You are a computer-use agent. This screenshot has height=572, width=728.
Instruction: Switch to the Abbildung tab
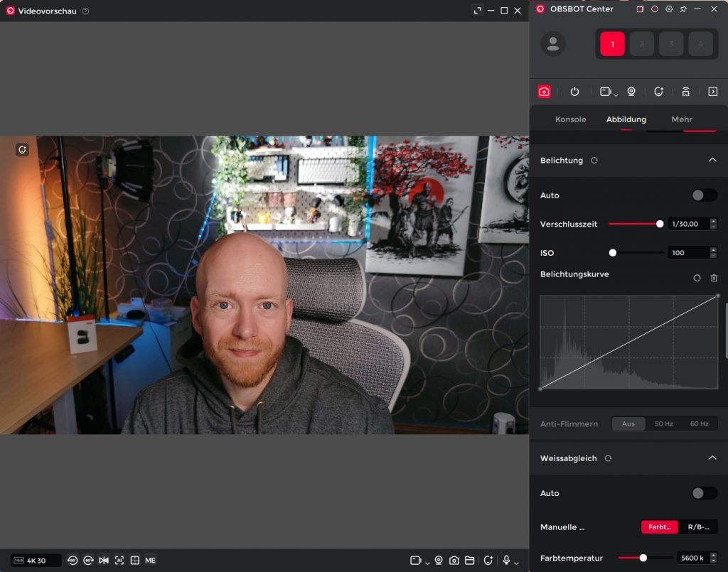pos(626,119)
